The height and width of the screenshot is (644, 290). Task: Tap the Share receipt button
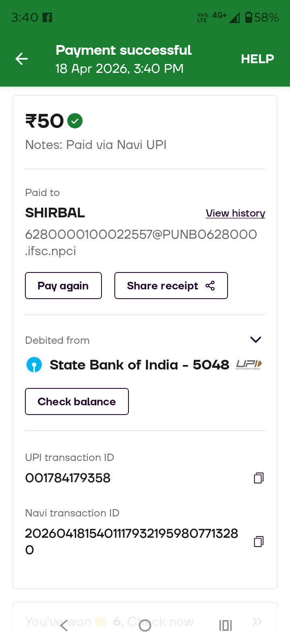pyautogui.click(x=171, y=286)
